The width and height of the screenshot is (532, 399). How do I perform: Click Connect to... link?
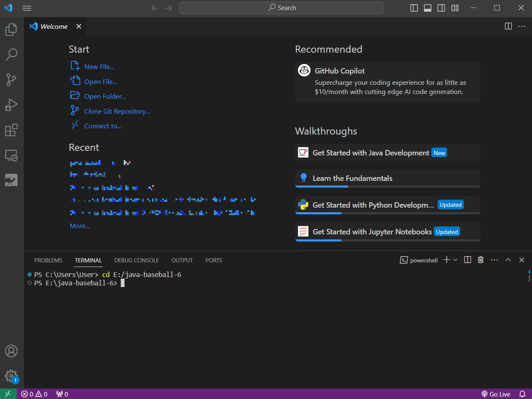coord(103,126)
